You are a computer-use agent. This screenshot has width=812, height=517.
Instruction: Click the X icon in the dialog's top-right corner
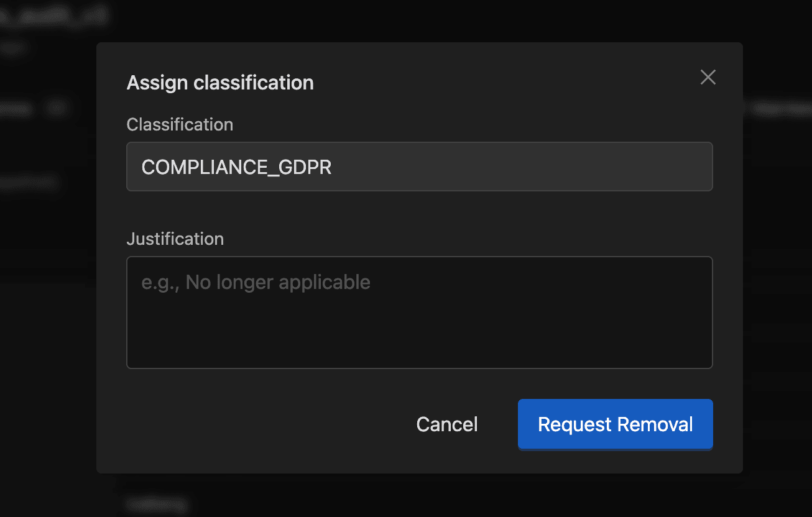[x=708, y=77]
